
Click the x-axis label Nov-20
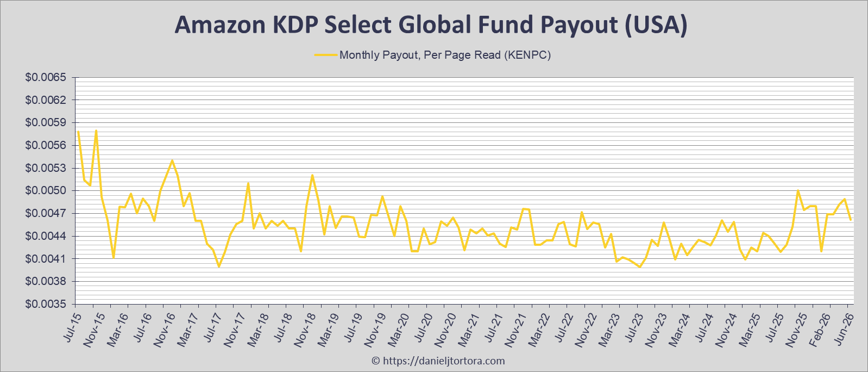pos(445,330)
